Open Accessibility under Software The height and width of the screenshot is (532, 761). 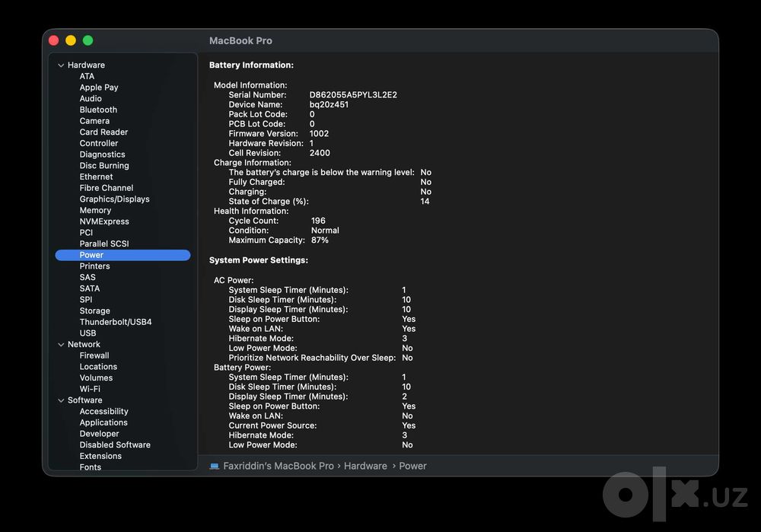(103, 411)
